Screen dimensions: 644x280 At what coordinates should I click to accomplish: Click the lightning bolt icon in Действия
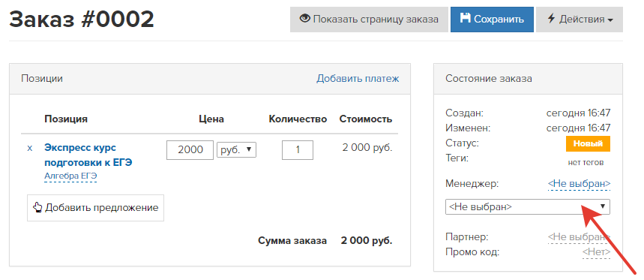coord(552,19)
